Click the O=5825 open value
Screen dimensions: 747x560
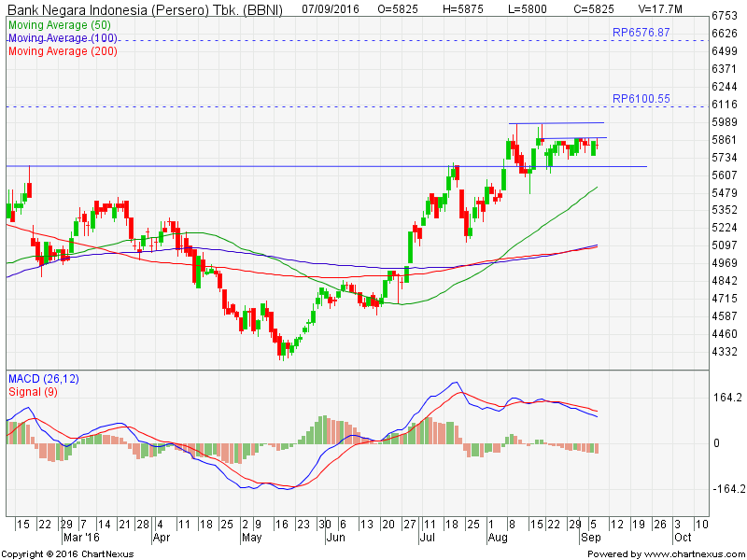(x=399, y=9)
